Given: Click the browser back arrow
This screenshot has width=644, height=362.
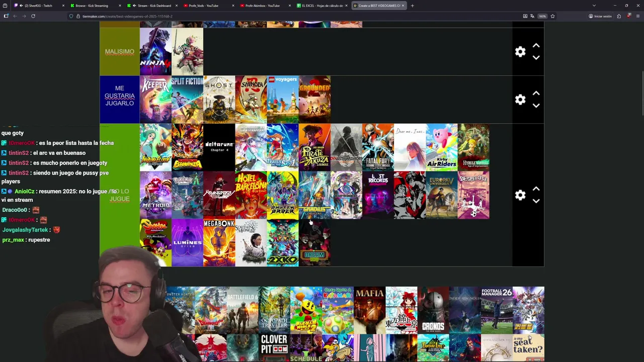Looking at the screenshot, I should point(15,16).
